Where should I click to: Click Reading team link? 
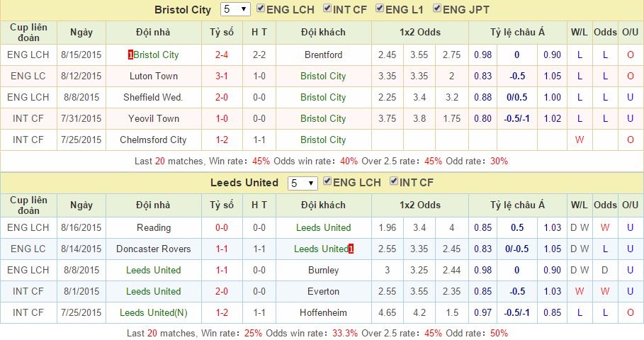pos(154,227)
